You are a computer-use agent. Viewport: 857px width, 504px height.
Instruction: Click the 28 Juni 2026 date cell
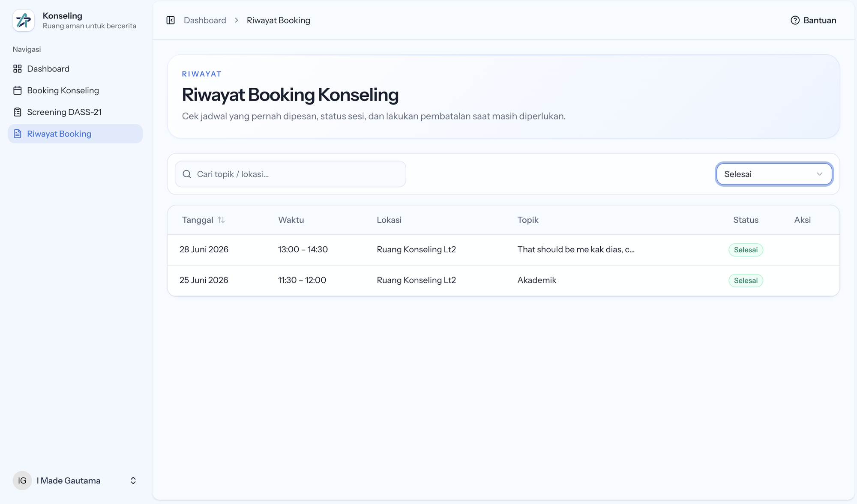204,249
